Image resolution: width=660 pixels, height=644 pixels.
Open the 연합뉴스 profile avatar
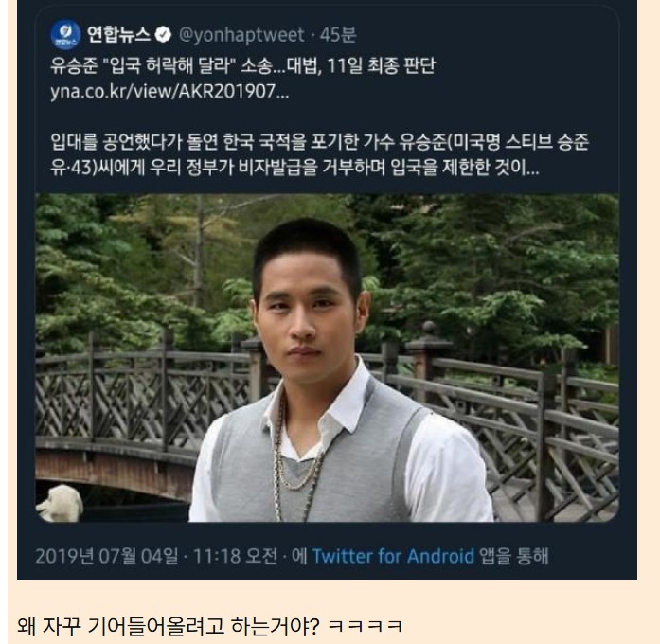(x=65, y=34)
